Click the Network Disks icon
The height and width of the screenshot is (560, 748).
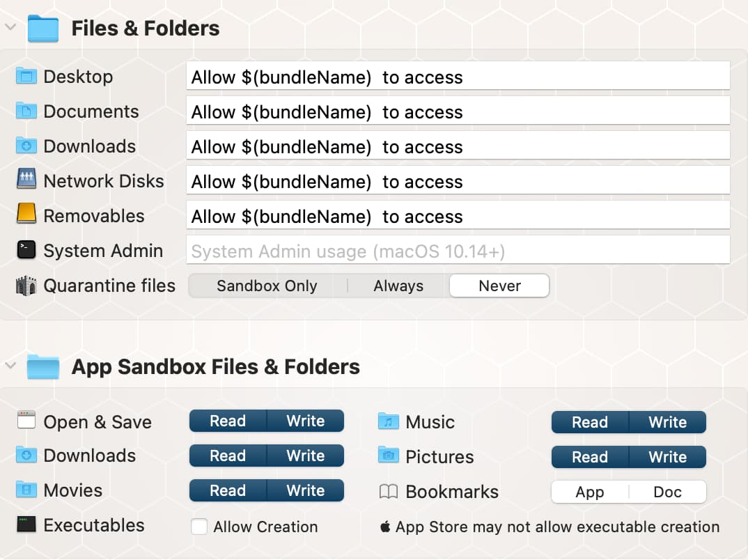[26, 180]
